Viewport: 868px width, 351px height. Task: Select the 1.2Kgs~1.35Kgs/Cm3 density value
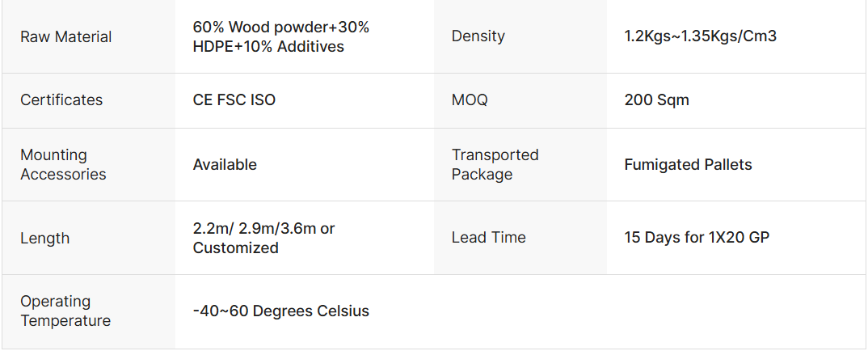[x=700, y=36]
